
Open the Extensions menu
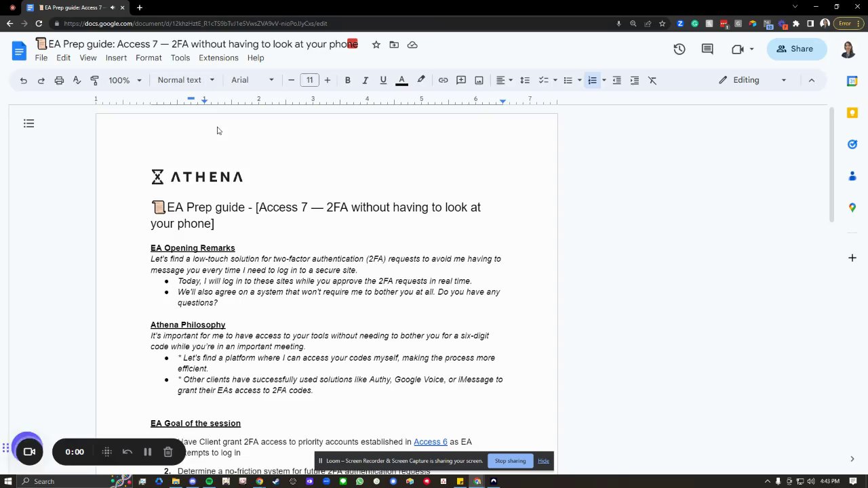tap(218, 58)
